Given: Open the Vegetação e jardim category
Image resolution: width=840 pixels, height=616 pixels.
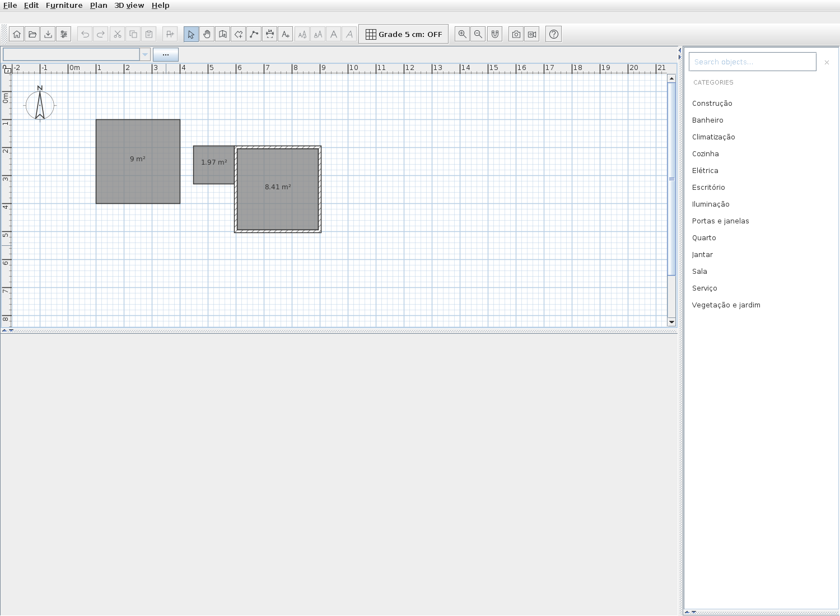Looking at the screenshot, I should 726,305.
